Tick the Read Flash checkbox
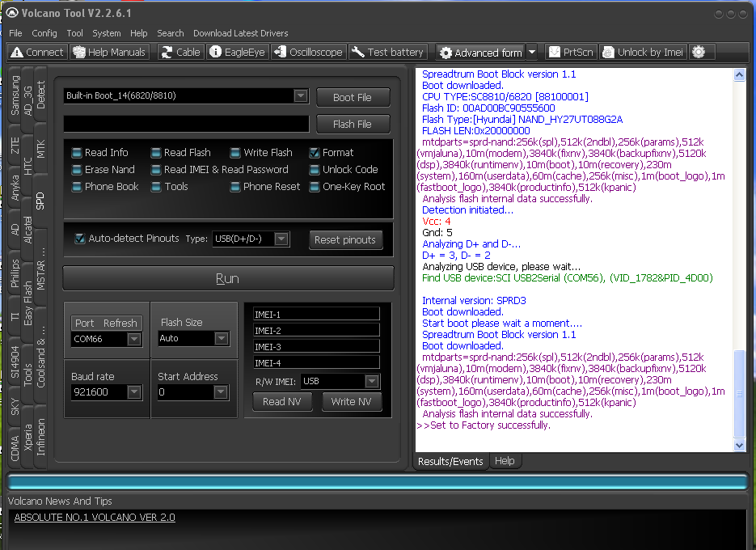The height and width of the screenshot is (550, 756). click(156, 153)
